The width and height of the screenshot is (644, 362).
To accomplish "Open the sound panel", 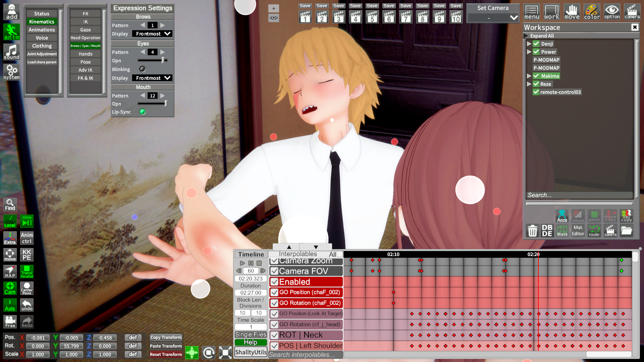I will 12,52.
